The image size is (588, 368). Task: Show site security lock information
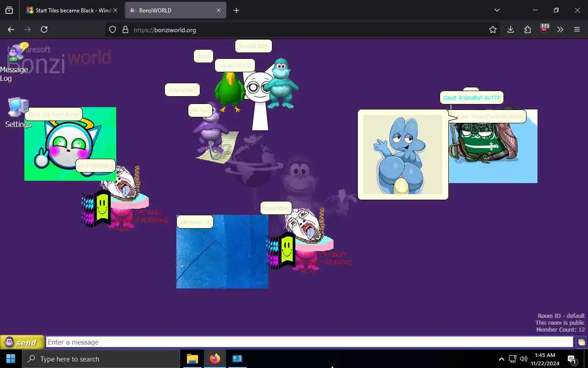click(125, 29)
